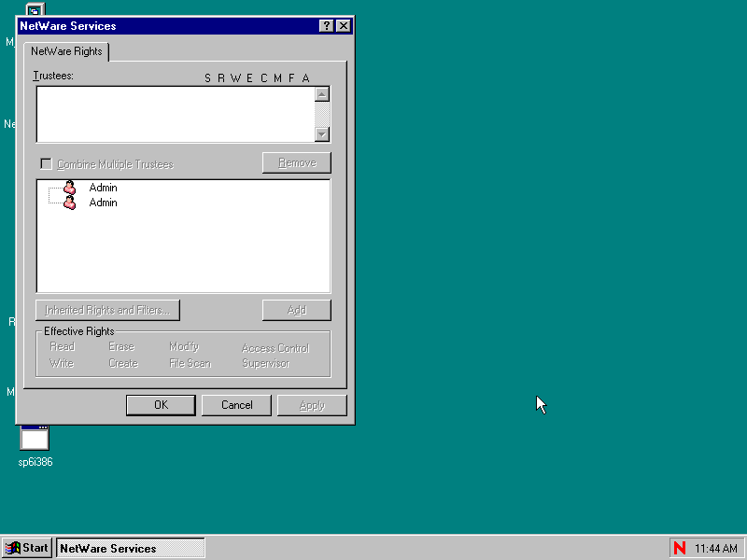Select the sp6i386 desktop icon
Screen dimensions: 747x560
35,445
